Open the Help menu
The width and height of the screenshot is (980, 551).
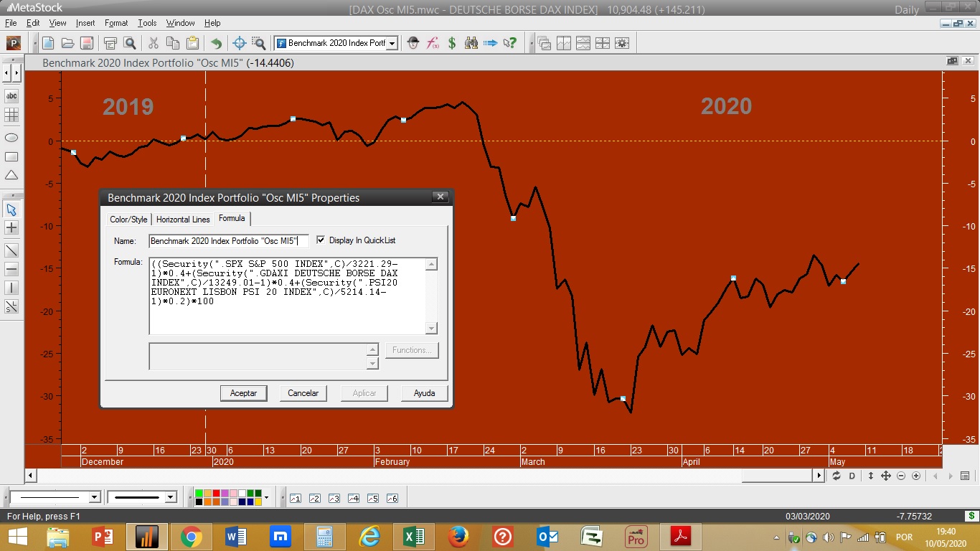point(212,23)
